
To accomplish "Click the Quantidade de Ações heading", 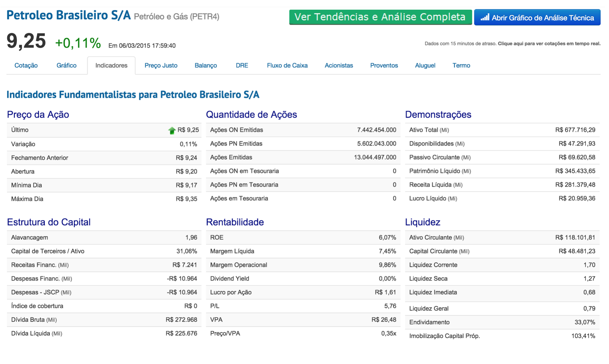I will [x=251, y=115].
